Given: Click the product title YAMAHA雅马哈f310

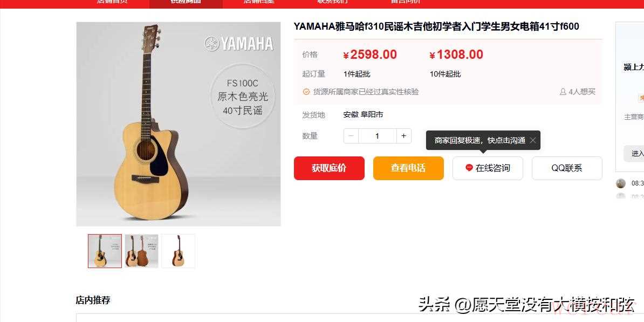Looking at the screenshot, I should click(x=436, y=26).
